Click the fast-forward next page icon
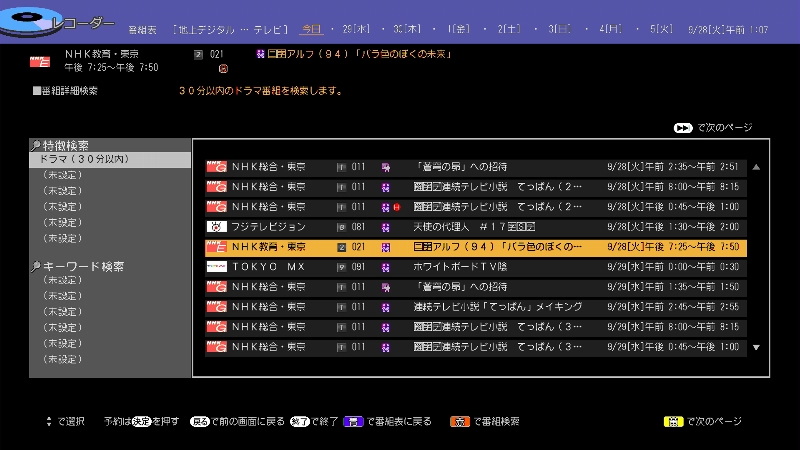The width and height of the screenshot is (800, 450). pyautogui.click(x=683, y=128)
